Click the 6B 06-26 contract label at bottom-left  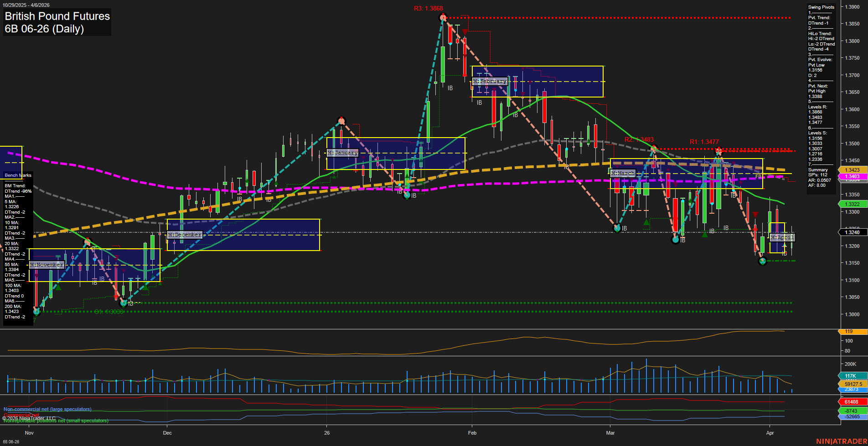click(x=10, y=442)
